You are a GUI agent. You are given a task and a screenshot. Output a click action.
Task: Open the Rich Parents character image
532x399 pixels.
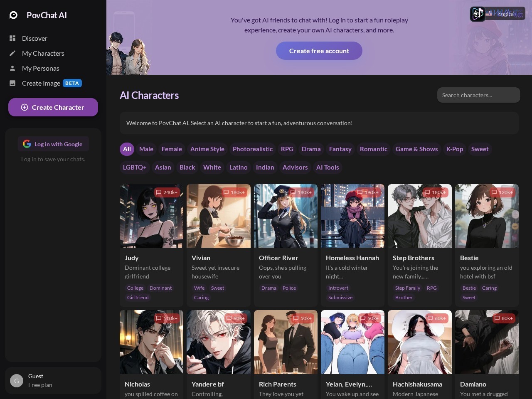(286, 342)
